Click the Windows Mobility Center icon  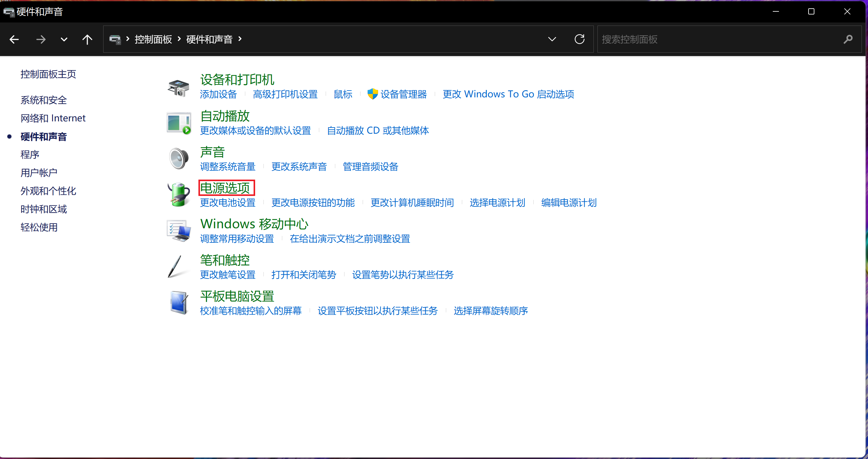(179, 231)
